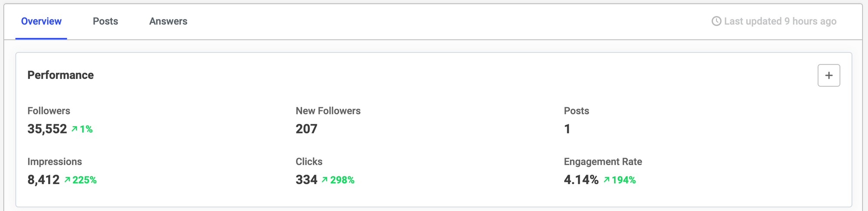Click the New Followers value 207
Screen dimensions: 868x211
pos(306,129)
